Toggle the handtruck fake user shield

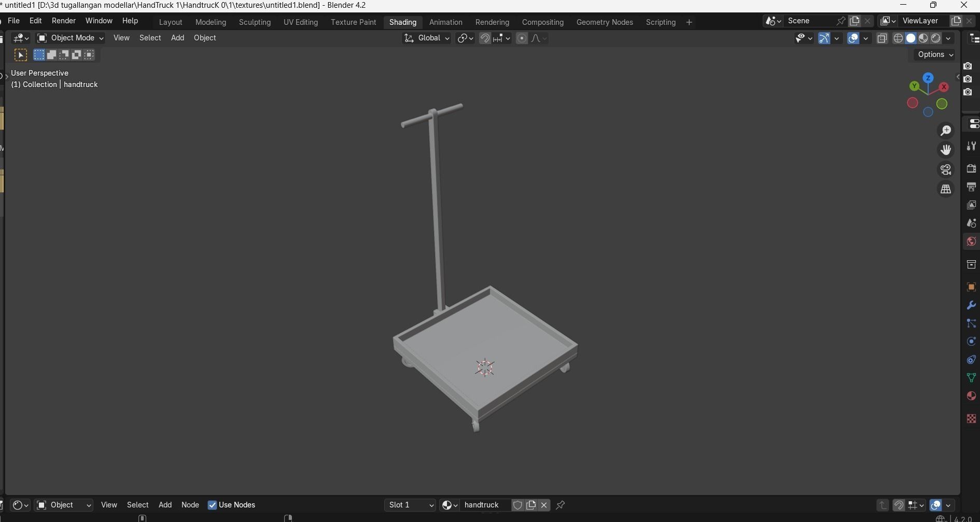(517, 505)
